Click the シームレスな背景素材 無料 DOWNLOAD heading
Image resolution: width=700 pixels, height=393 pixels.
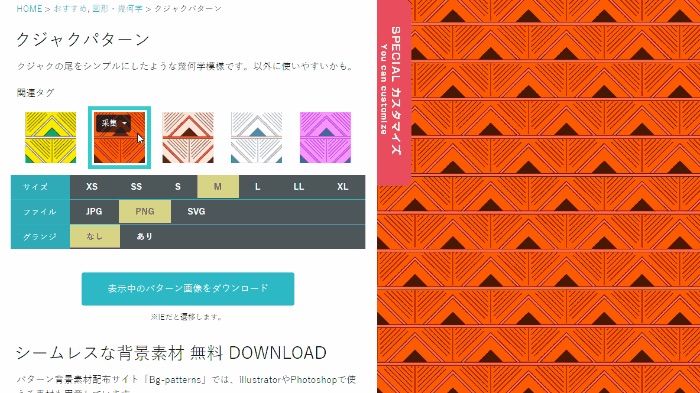point(171,353)
